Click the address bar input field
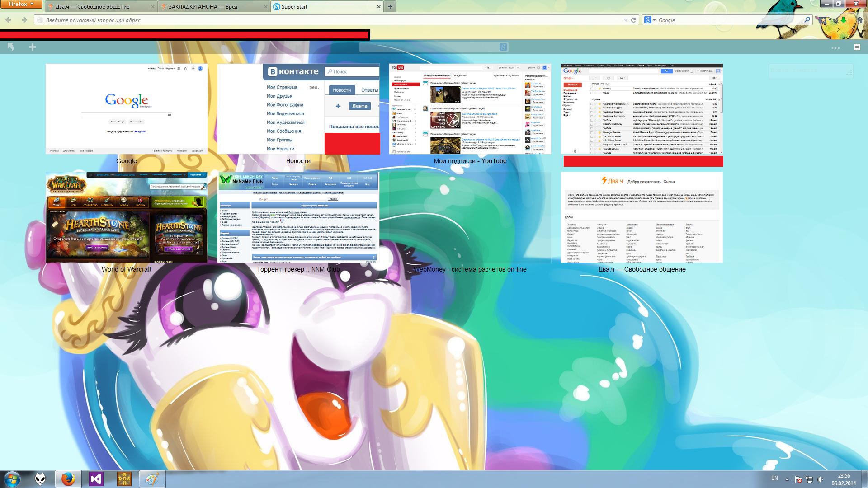The image size is (868, 488). click(x=316, y=20)
